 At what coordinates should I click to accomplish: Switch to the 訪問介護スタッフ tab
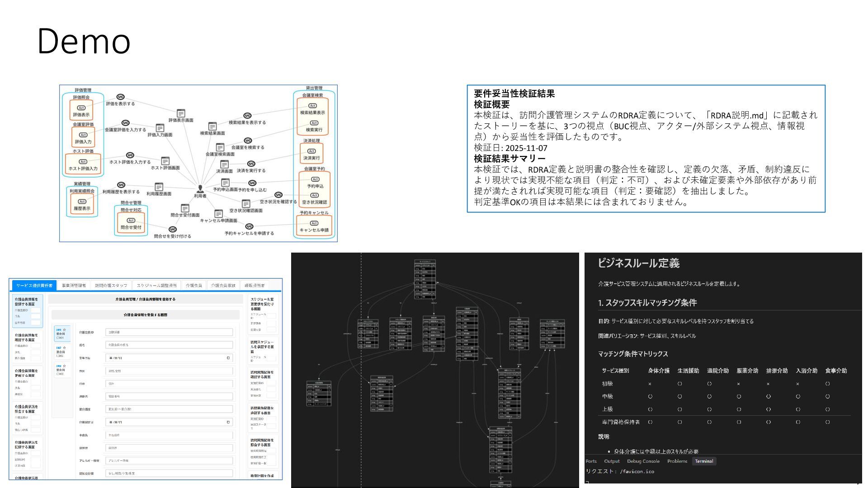[x=111, y=286]
